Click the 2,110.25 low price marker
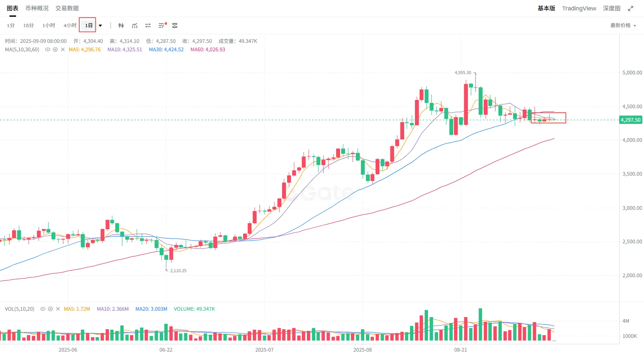This screenshot has width=644, height=362. point(178,271)
